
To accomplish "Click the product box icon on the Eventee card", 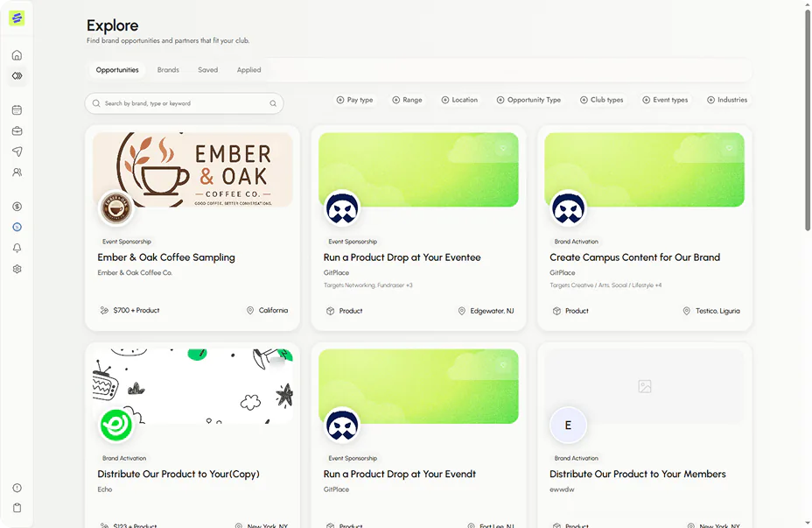I will [331, 311].
